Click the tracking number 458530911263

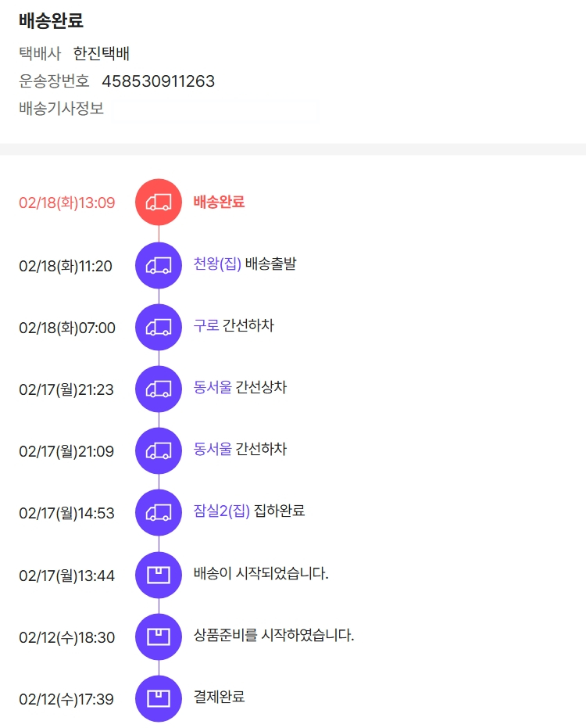pyautogui.click(x=158, y=81)
